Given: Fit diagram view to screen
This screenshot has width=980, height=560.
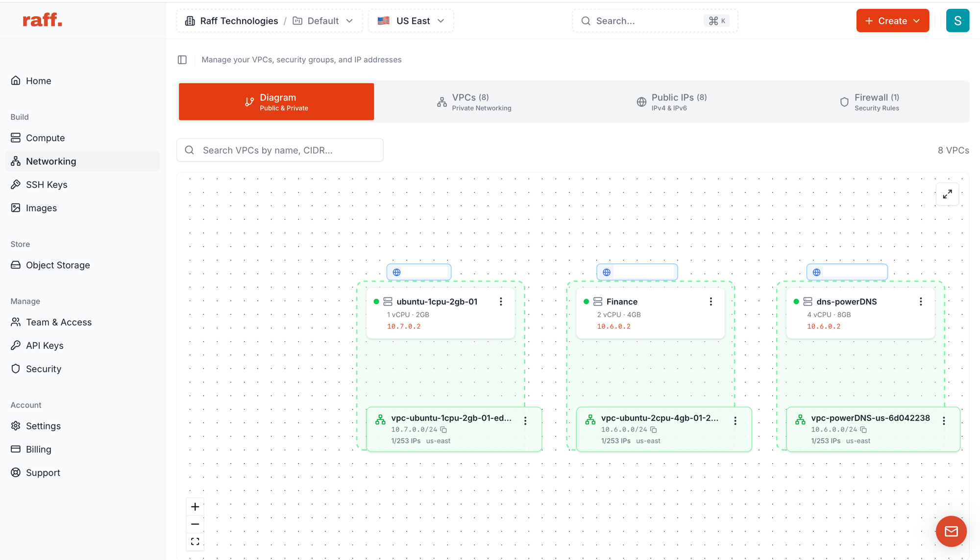Looking at the screenshot, I should click(195, 541).
